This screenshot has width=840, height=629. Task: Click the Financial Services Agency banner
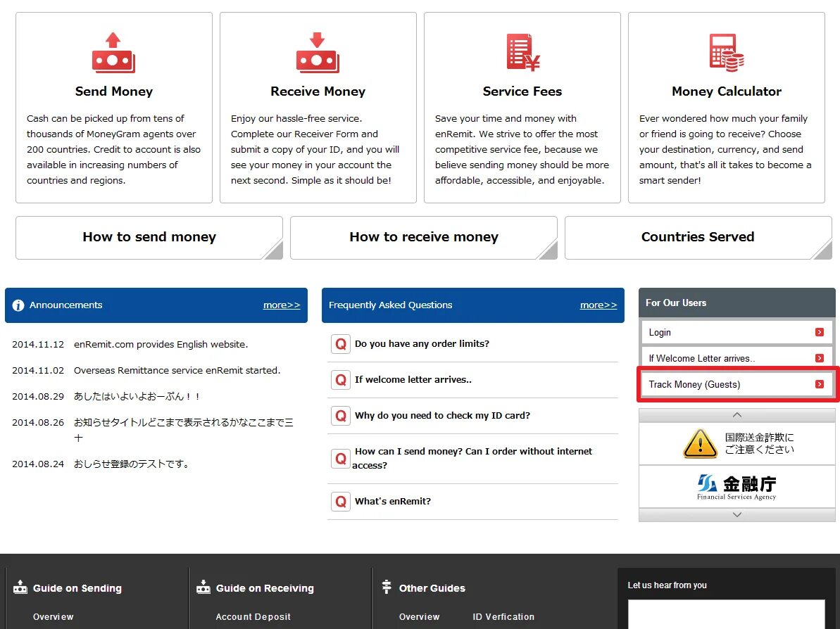(736, 487)
